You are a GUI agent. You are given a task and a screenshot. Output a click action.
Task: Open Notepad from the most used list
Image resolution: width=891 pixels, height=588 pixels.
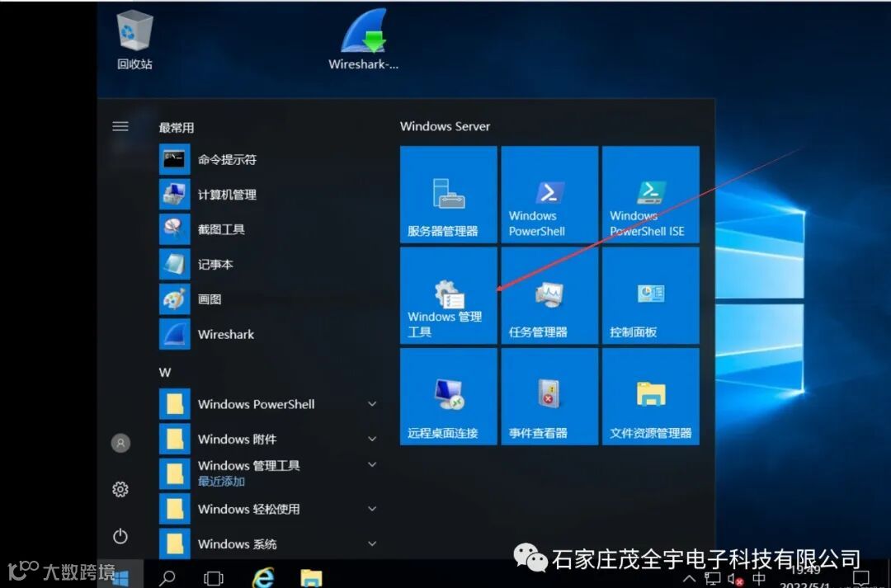pyautogui.click(x=267, y=264)
